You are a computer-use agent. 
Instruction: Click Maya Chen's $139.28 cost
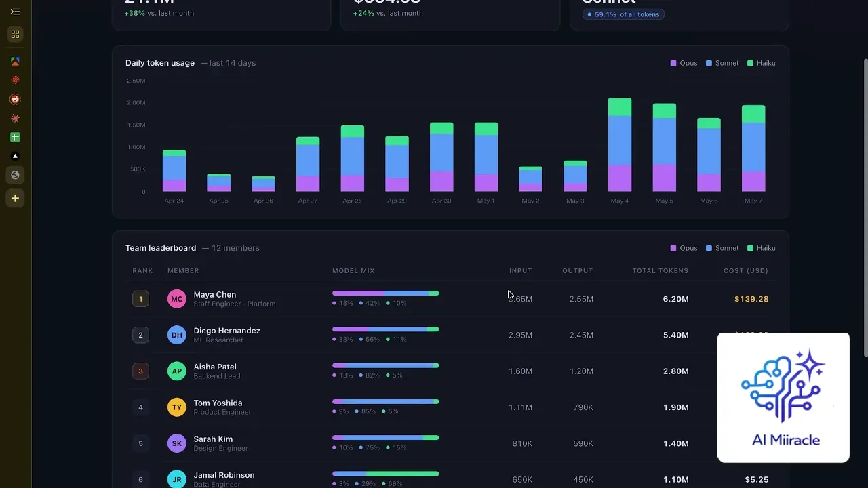click(x=751, y=299)
